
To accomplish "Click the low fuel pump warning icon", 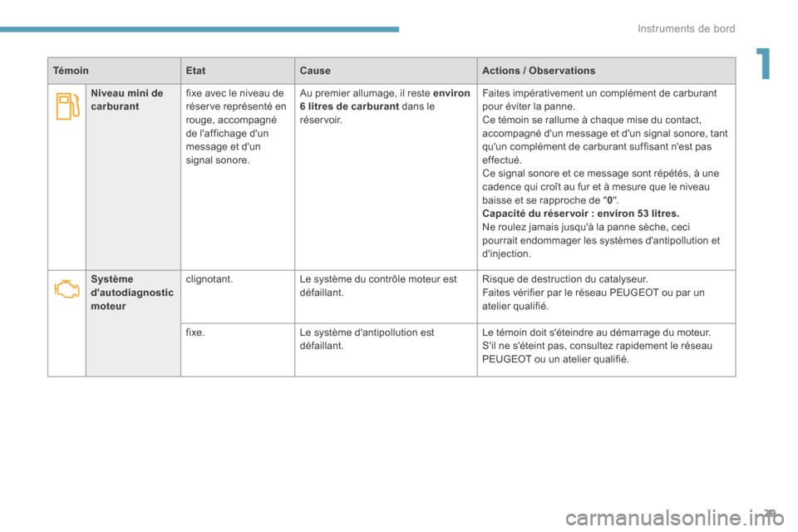I will [x=67, y=106].
